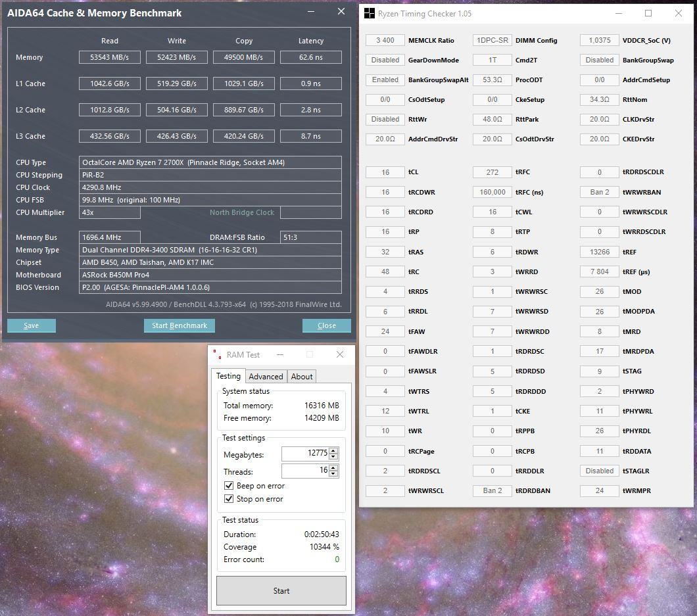The image size is (697, 616).
Task: Click the CPU Clock 4290.8 MHz field
Action: tap(210, 187)
